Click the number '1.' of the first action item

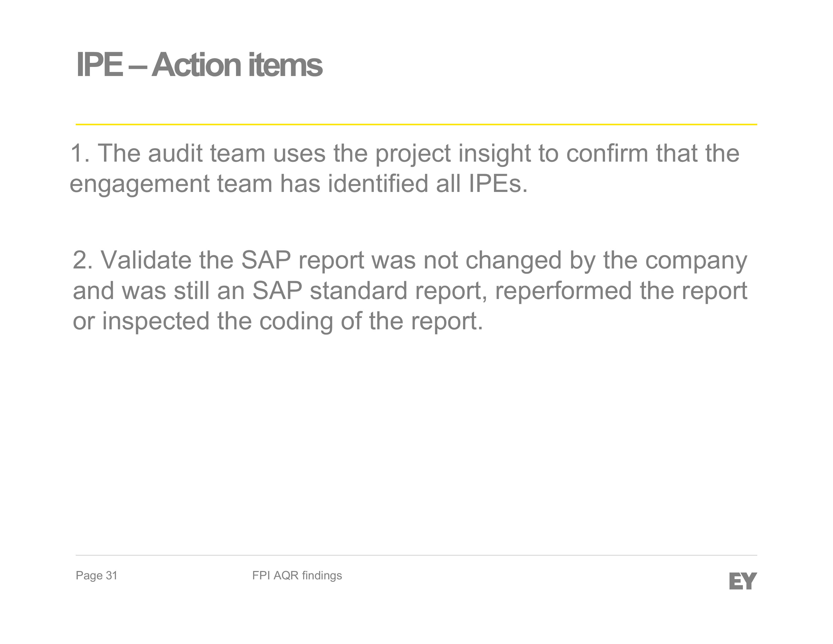point(81,153)
